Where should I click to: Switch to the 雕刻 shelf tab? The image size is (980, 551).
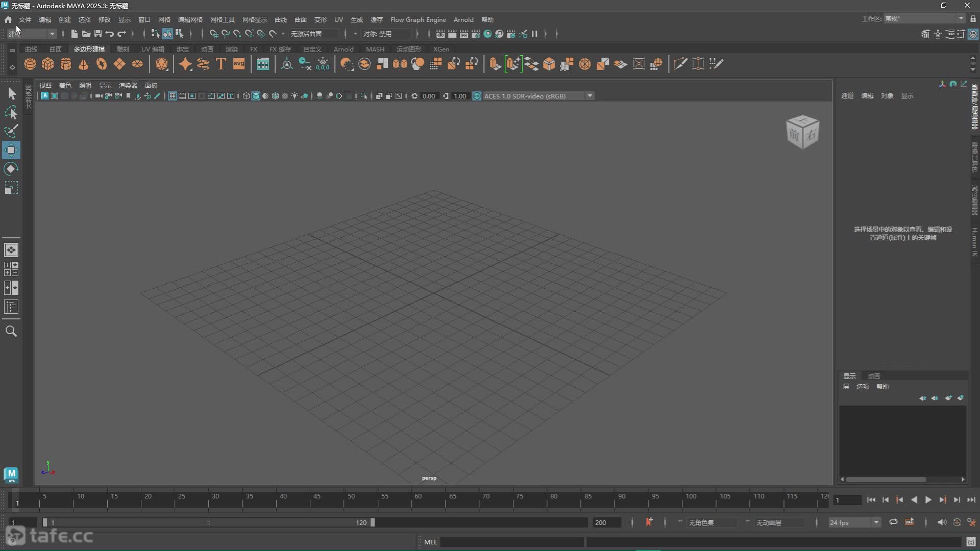(122, 49)
